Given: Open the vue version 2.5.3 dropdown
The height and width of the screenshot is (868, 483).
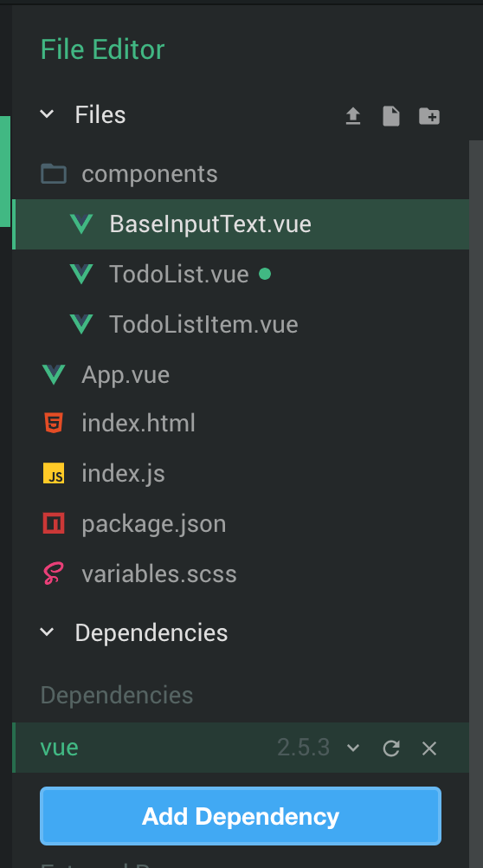Looking at the screenshot, I should 353,748.
